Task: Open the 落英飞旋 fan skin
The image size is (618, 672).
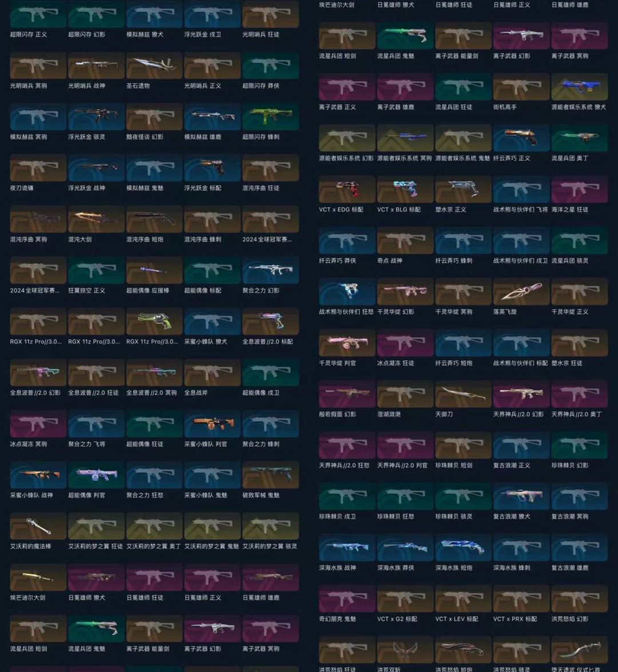Action: 521,292
